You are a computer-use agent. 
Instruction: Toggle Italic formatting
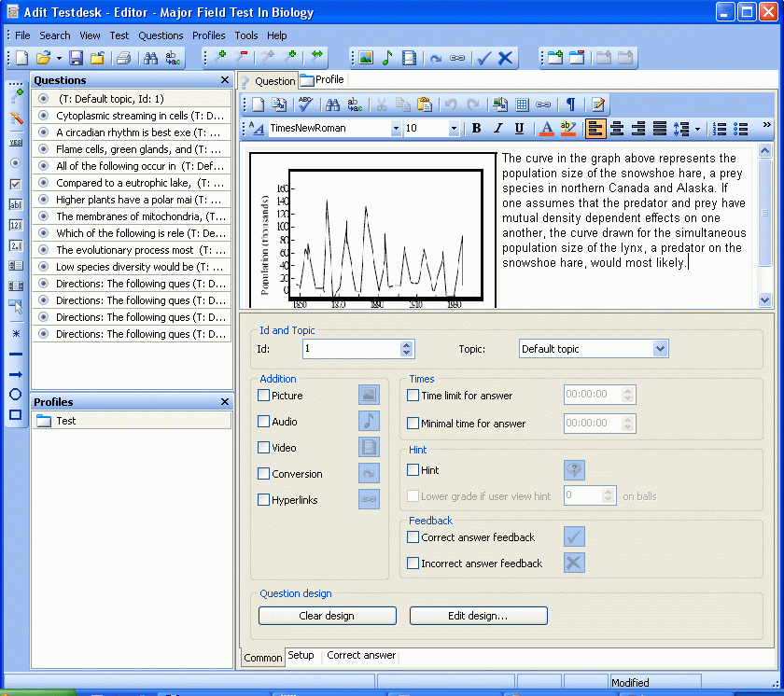(x=498, y=129)
